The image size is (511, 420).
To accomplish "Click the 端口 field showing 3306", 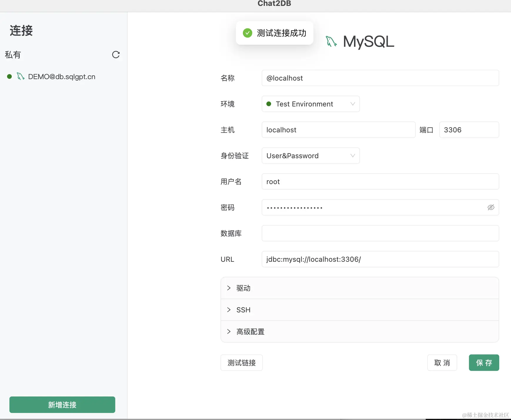I will click(469, 130).
